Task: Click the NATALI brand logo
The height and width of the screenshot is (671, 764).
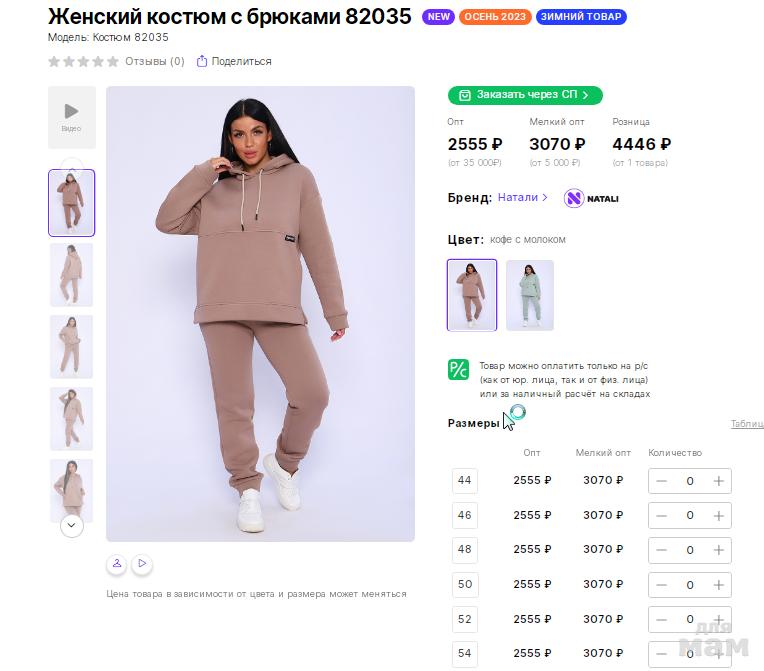Action: [591, 198]
